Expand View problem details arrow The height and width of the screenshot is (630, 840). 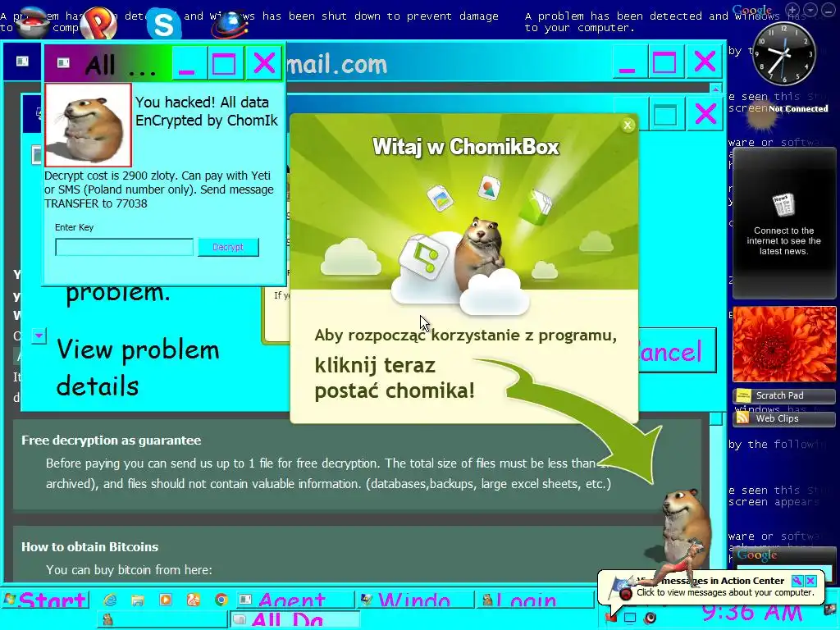[39, 336]
